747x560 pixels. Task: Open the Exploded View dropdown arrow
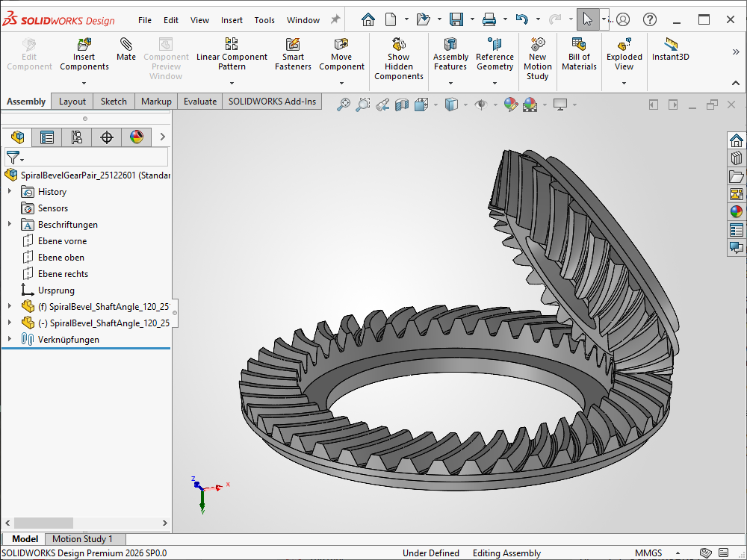(624, 83)
